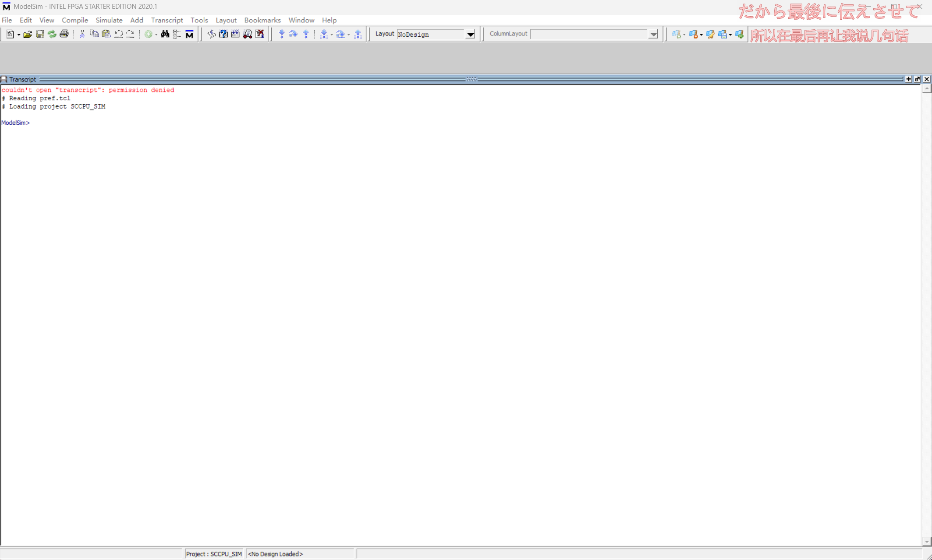The height and width of the screenshot is (560, 932).
Task: Expand the Layout NoDesign dropdown
Action: point(470,34)
